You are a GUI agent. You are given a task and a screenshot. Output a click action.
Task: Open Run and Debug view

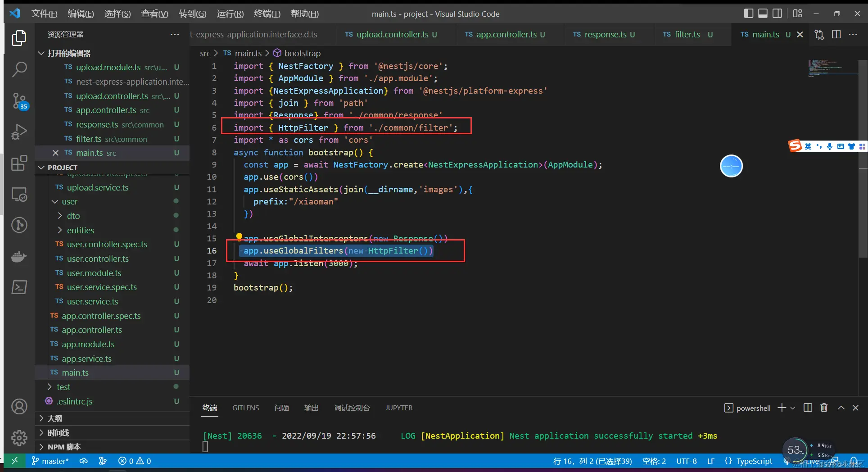click(x=19, y=132)
